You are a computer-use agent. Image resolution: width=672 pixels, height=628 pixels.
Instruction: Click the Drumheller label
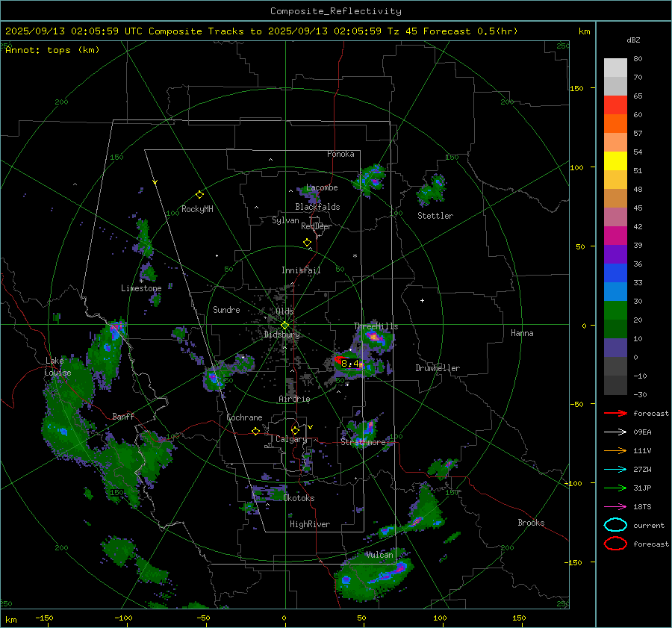click(x=438, y=368)
